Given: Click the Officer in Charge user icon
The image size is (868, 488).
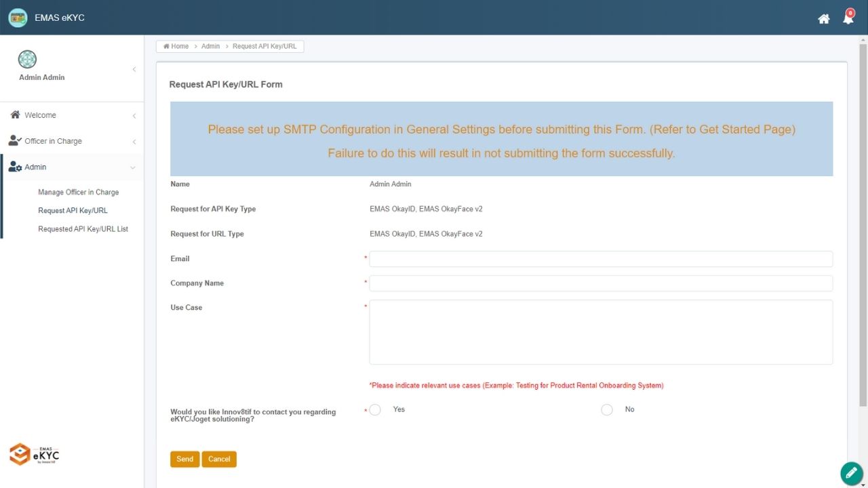Looking at the screenshot, I should [15, 141].
